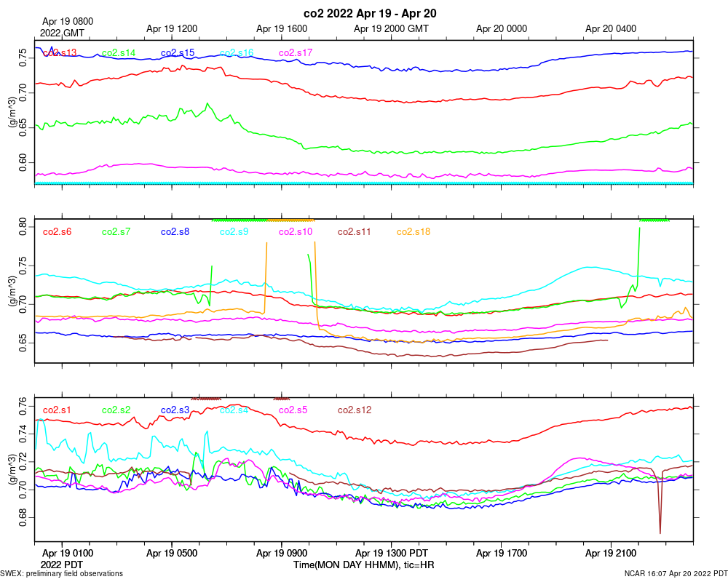Click the co2.s5 legend label
This screenshot has width=728, height=582.
[x=293, y=410]
